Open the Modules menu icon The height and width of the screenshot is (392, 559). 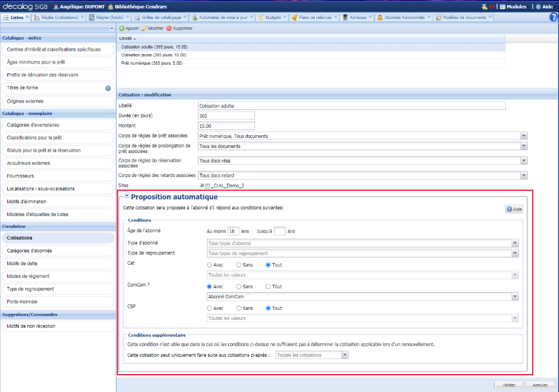503,7
